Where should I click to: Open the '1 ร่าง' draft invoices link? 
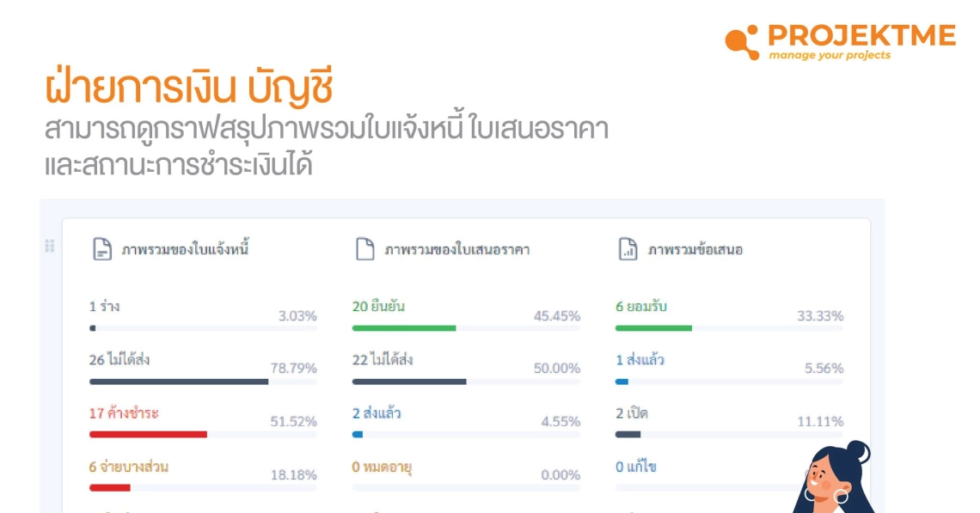[104, 307]
